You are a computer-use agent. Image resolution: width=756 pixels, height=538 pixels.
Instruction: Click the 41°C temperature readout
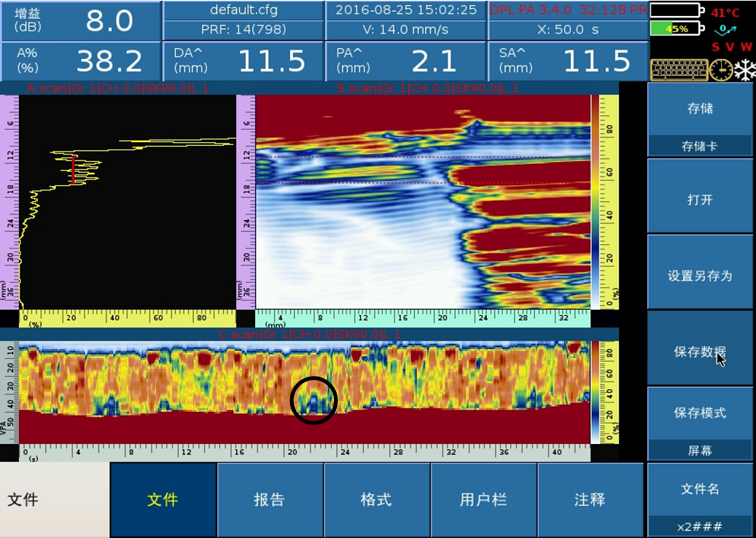pyautogui.click(x=725, y=12)
